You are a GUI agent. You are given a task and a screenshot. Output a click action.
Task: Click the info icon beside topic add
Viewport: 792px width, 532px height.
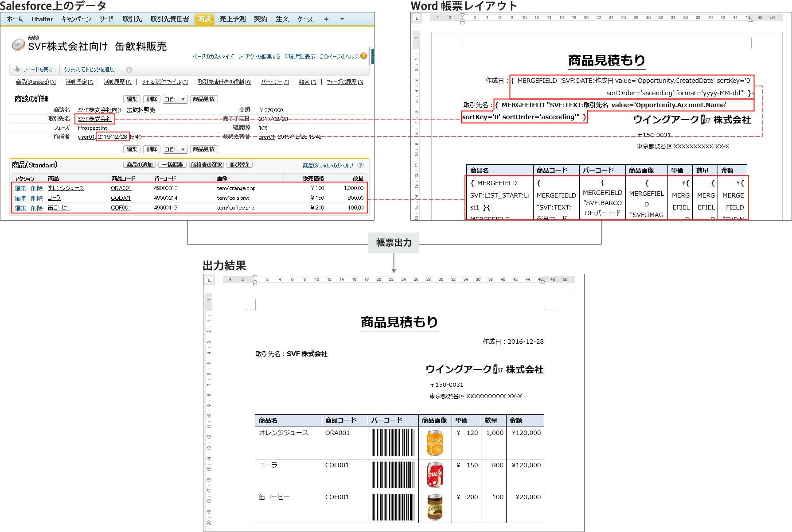point(129,70)
